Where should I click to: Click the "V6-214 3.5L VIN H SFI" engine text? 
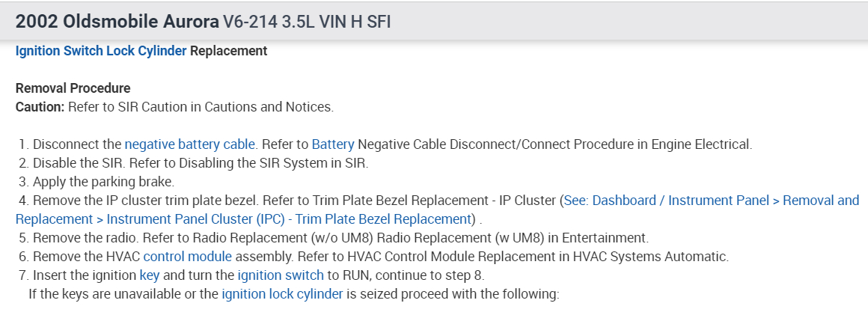coord(307,22)
